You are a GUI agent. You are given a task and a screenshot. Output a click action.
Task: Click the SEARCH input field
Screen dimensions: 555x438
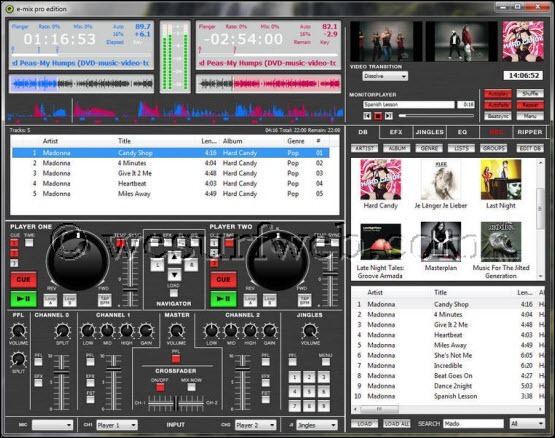pos(473,423)
